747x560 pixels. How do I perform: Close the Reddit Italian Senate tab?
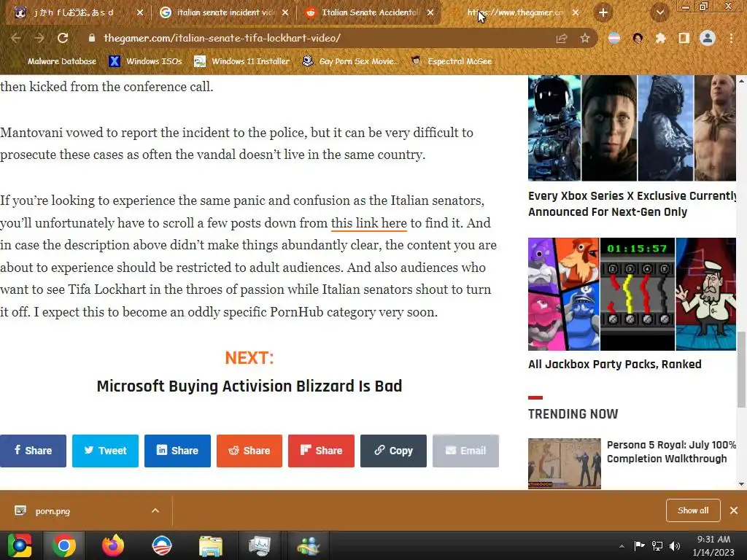[x=430, y=12]
